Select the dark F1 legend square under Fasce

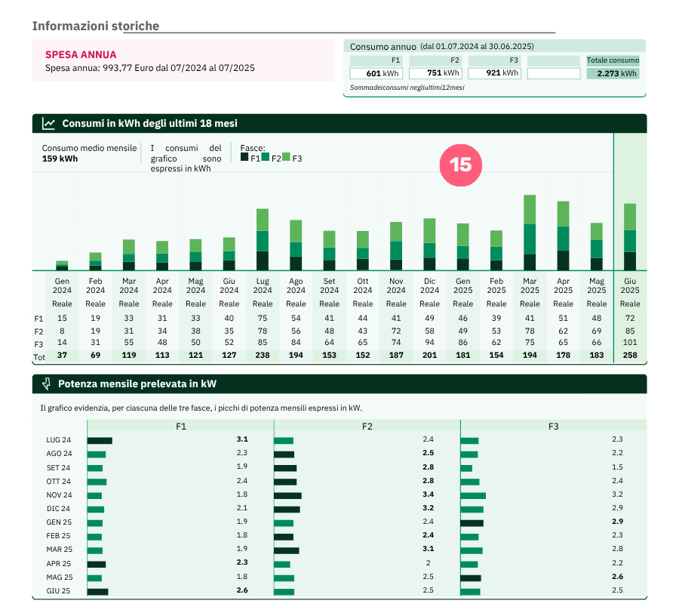[244, 157]
